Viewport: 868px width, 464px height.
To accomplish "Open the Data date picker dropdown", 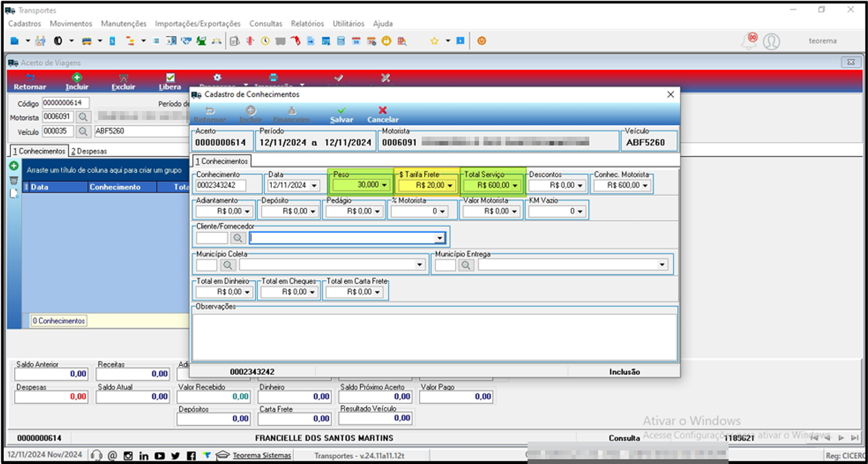I will point(315,185).
